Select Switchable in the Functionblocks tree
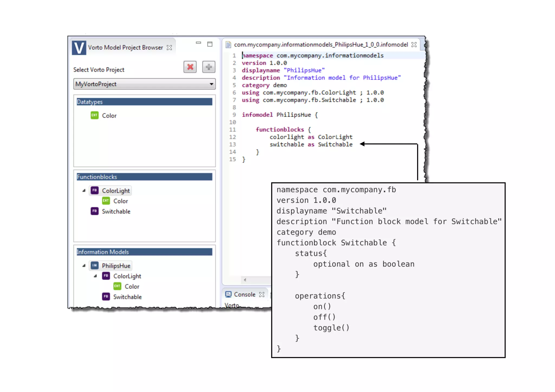555x392 pixels. 116,211
